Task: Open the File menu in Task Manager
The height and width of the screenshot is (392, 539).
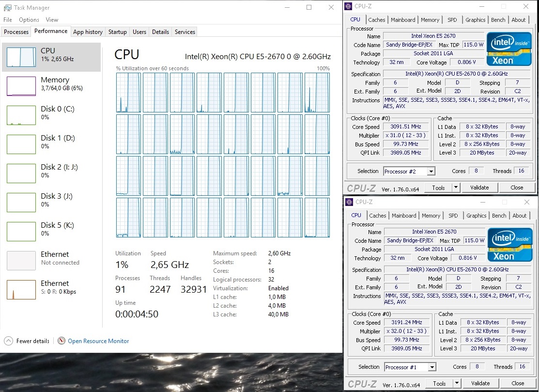Action: click(8, 19)
